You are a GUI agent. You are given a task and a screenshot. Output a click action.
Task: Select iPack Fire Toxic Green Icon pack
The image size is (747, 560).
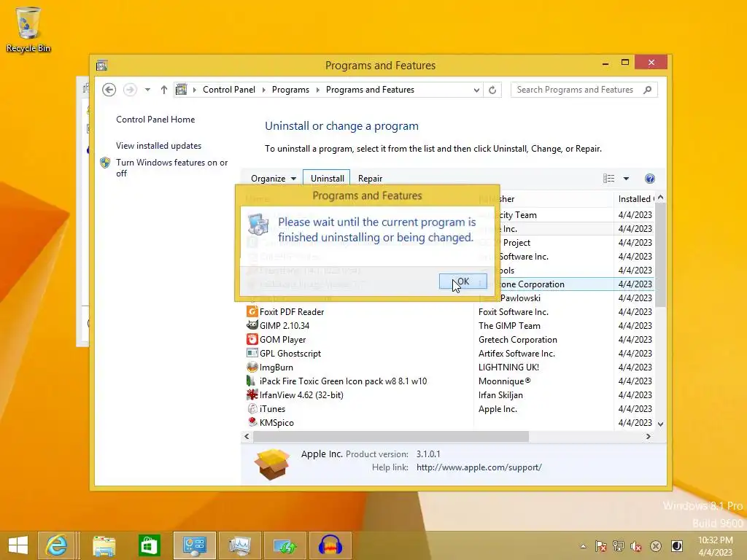point(449,381)
